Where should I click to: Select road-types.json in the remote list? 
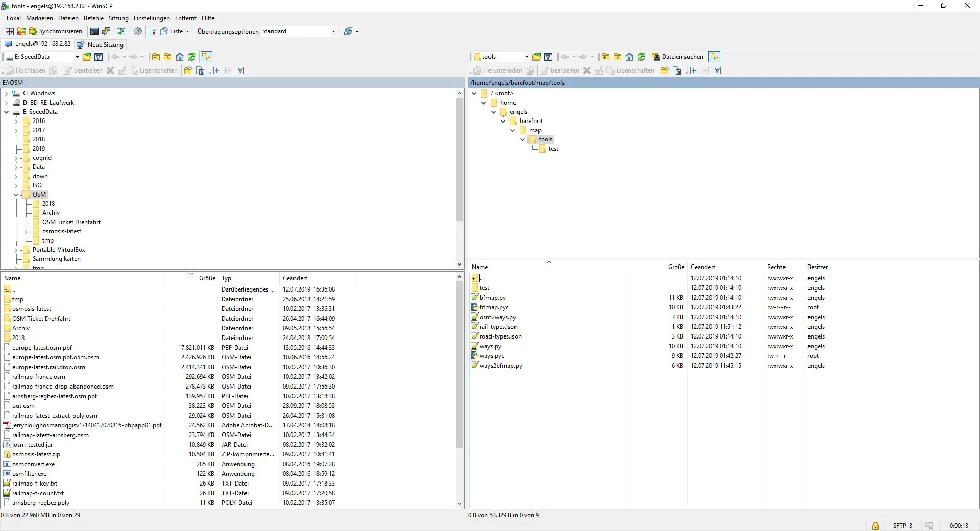(500, 336)
